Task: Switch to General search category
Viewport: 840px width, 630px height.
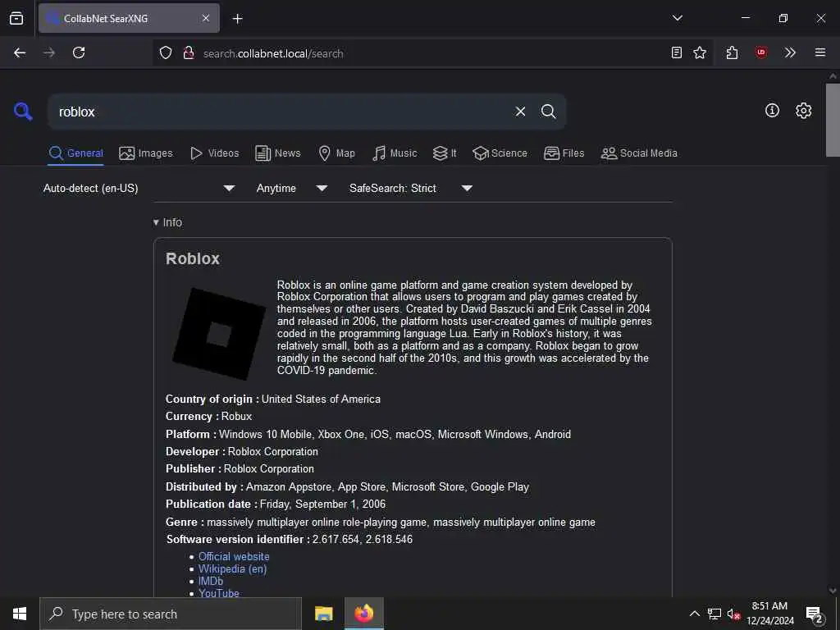Action: tap(75, 153)
